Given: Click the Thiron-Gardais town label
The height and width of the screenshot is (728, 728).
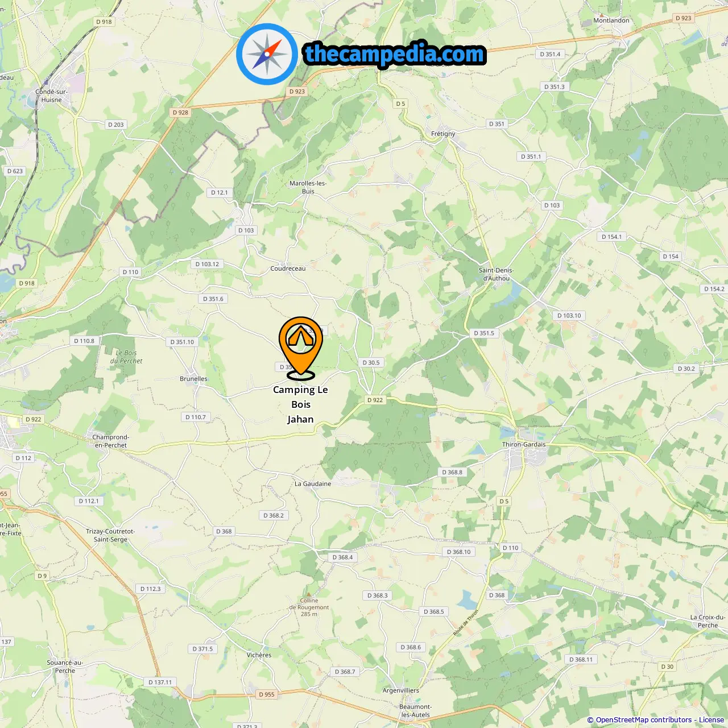Looking at the screenshot, I should [x=524, y=445].
